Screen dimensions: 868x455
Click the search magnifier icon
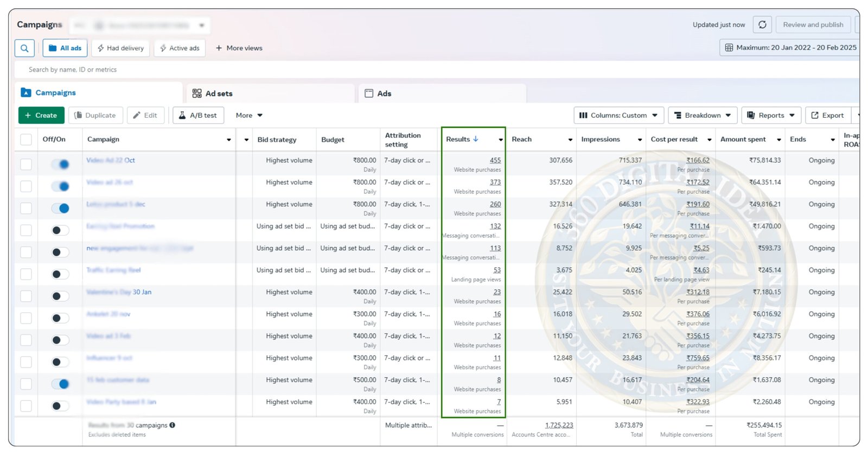pyautogui.click(x=24, y=48)
